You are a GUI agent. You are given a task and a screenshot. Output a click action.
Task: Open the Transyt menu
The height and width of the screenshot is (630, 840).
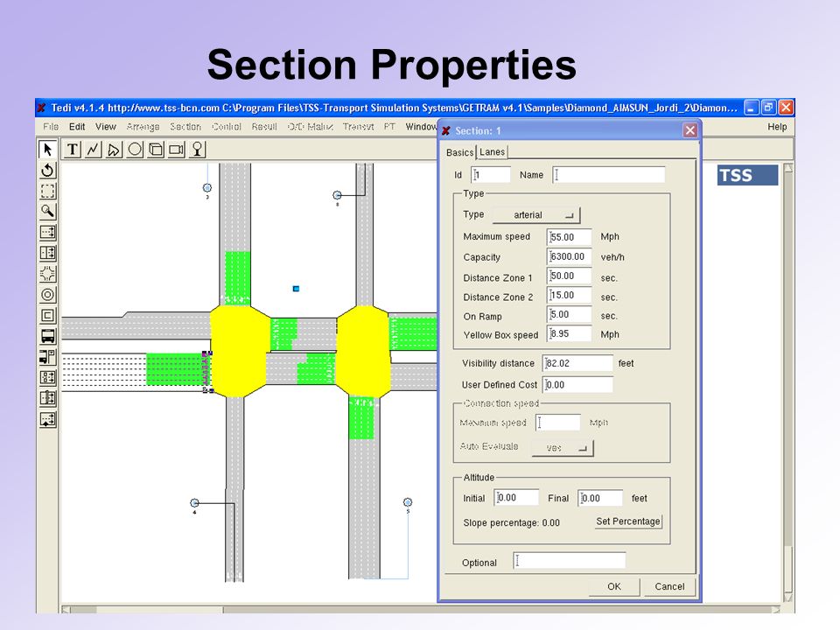click(358, 126)
